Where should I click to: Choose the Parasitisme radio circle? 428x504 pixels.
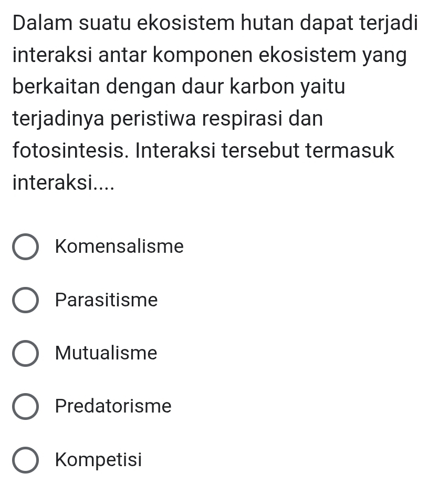pyautogui.click(x=25, y=301)
